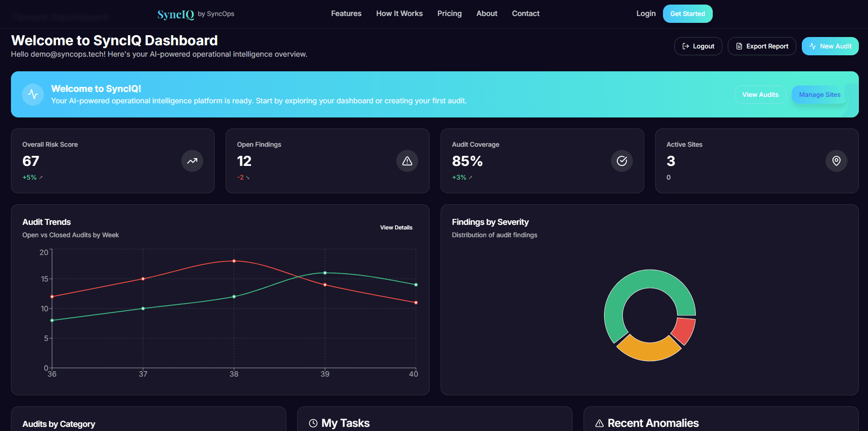Click the clock icon next to My Tasks
The width and height of the screenshot is (868, 431).
pyautogui.click(x=312, y=423)
